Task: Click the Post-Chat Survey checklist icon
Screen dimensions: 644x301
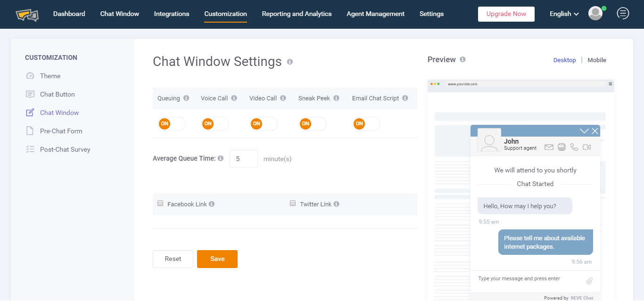Action: 30,149
